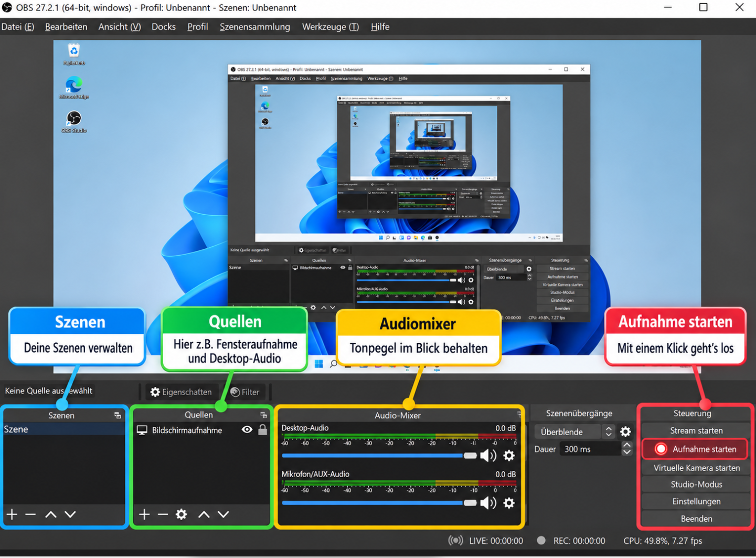
Task: Open the Werkzeuge menu
Action: [x=331, y=27]
